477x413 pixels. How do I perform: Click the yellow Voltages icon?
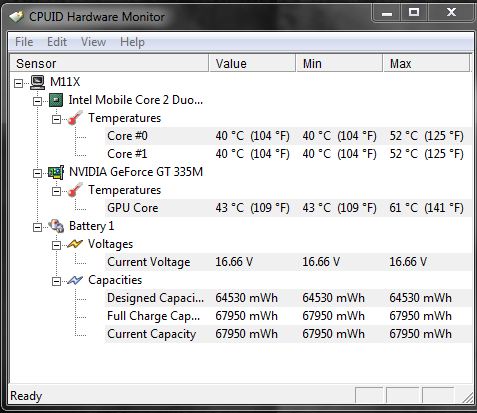75,244
